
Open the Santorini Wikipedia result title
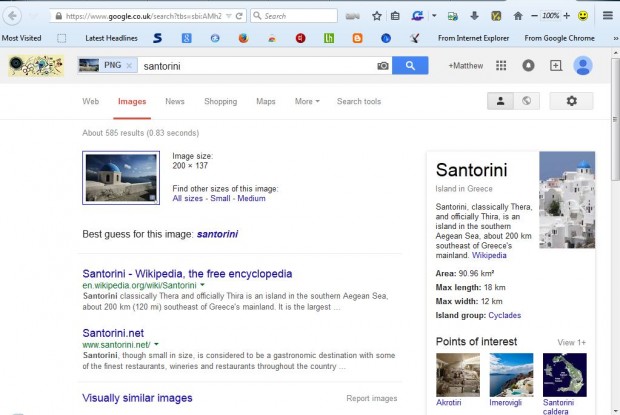click(x=187, y=274)
